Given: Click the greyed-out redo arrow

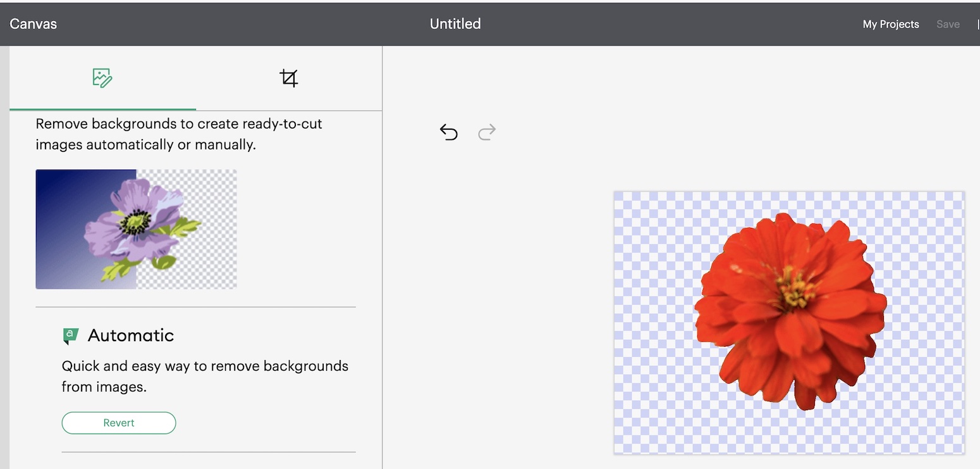Looking at the screenshot, I should 487,132.
